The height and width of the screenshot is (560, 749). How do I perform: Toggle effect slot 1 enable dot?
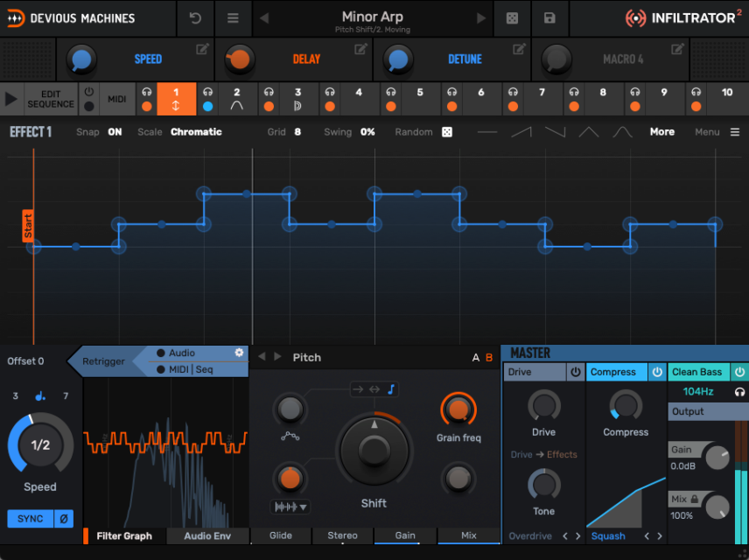coord(147,107)
